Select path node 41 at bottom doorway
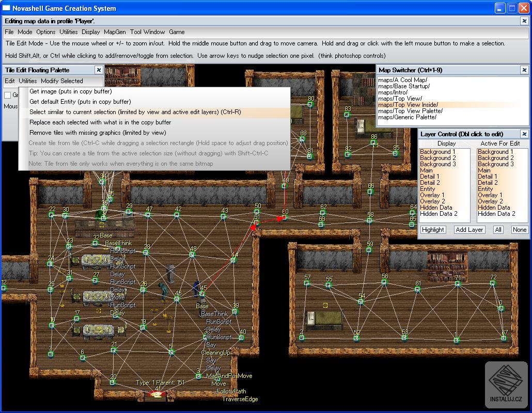This screenshot has width=532, height=413. coord(158,394)
